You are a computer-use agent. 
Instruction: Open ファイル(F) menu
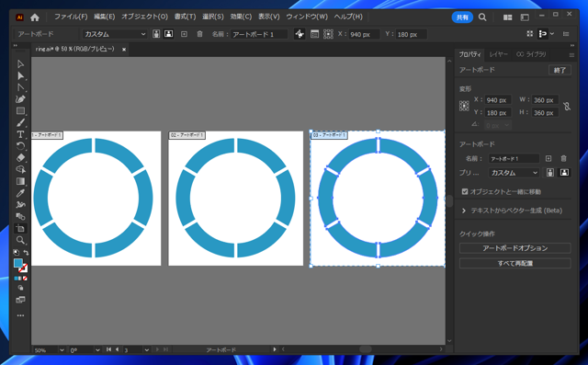[x=71, y=17]
